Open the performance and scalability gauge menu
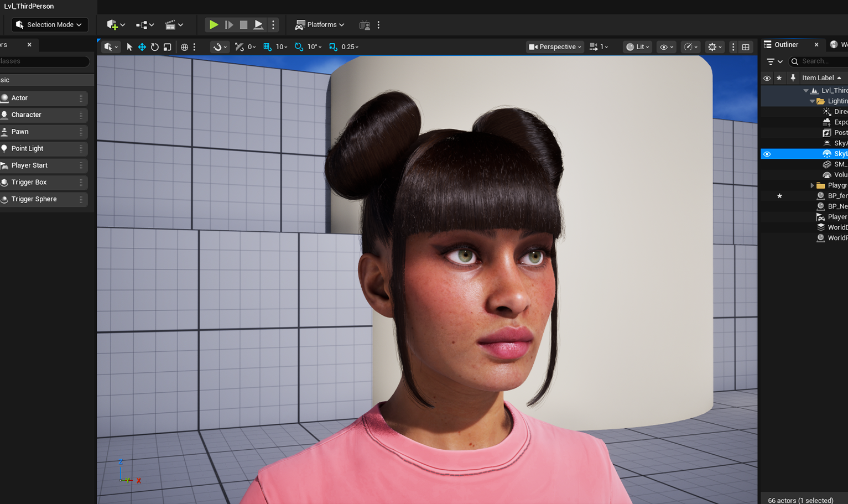This screenshot has width=848, height=504. [691, 47]
